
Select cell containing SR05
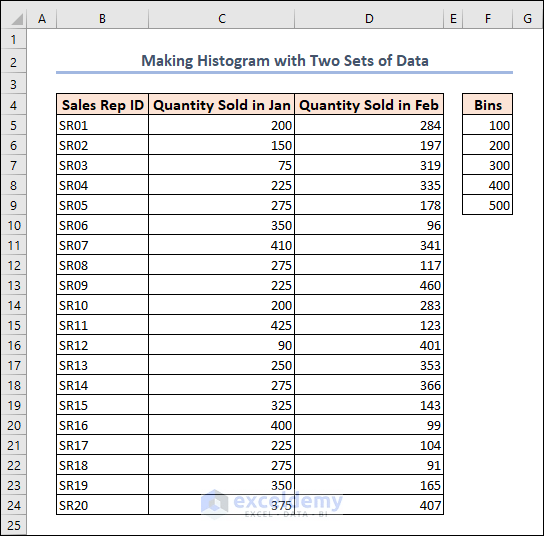click(102, 205)
